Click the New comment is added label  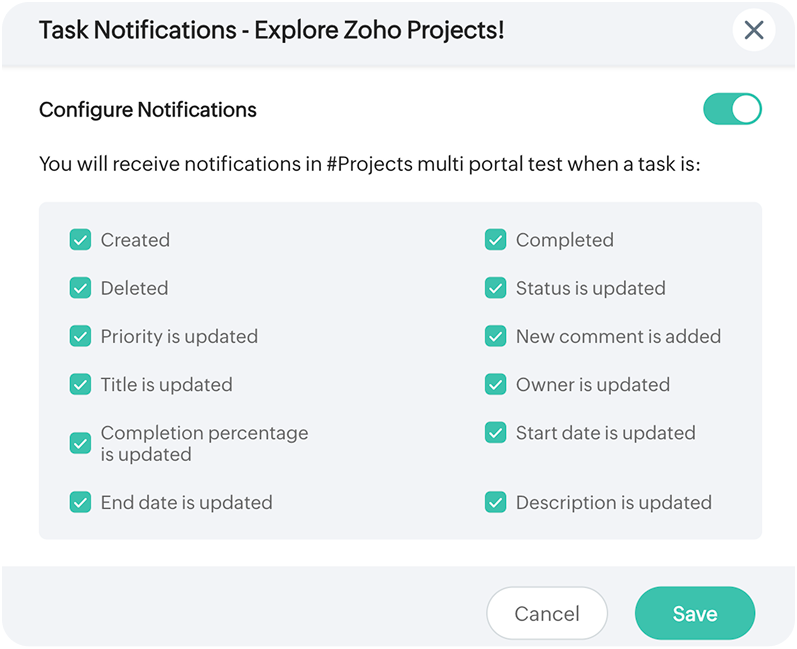(618, 337)
